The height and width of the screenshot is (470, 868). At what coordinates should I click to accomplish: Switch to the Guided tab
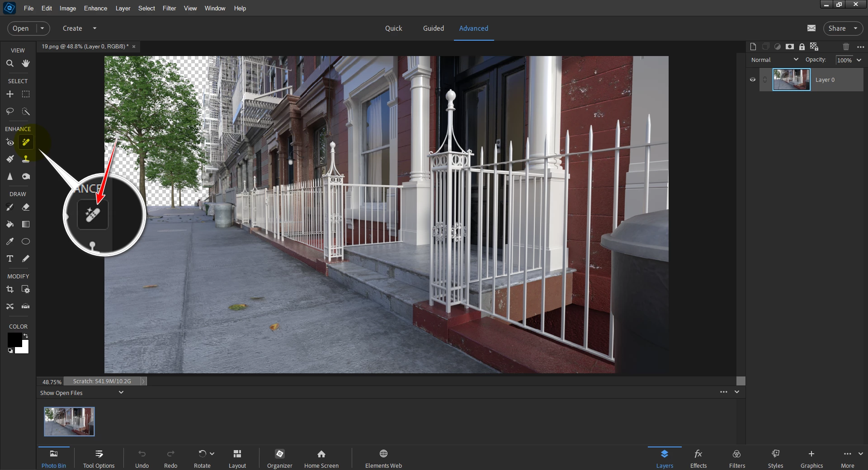click(x=433, y=28)
